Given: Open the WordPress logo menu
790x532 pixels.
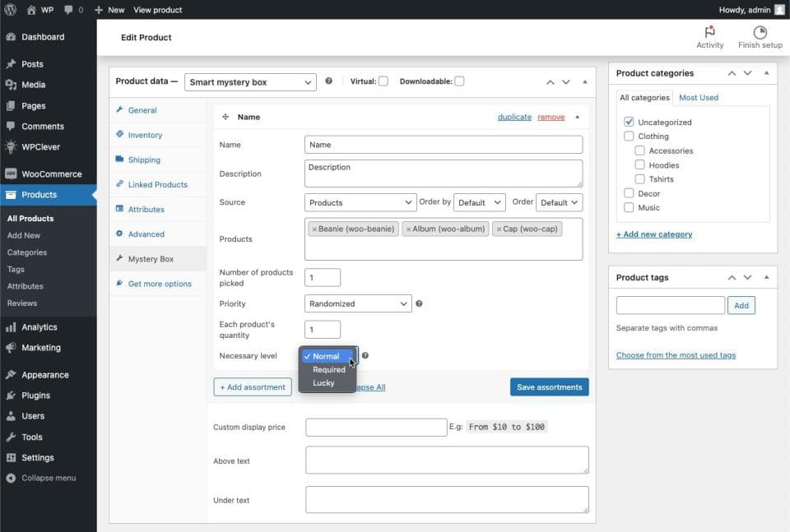Looking at the screenshot, I should tap(10, 10).
